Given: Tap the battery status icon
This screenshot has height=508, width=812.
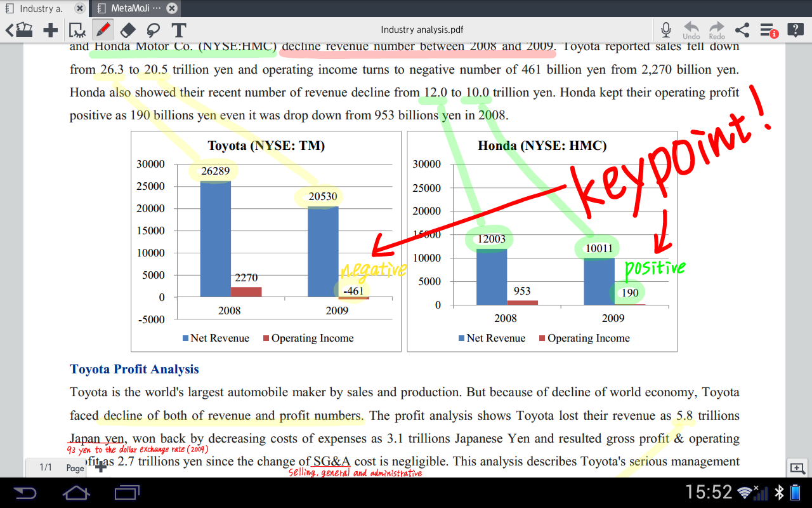Looking at the screenshot, I should (796, 493).
